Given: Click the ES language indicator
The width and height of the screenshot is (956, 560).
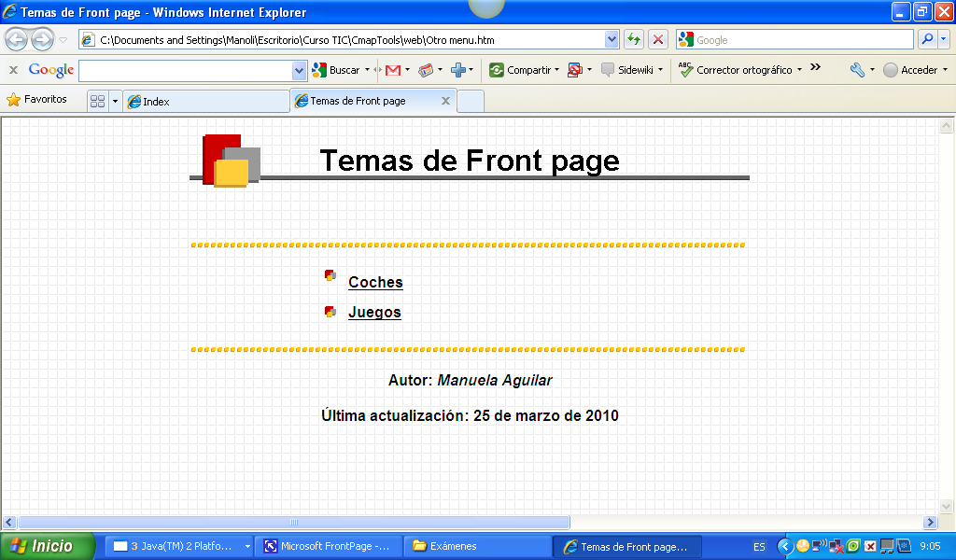Looking at the screenshot, I should [x=759, y=547].
